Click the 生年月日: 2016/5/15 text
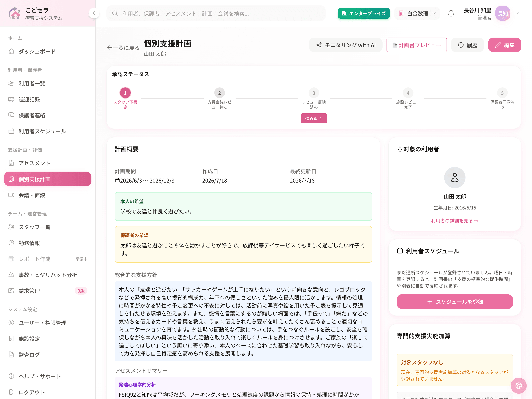Image resolution: width=532 pixels, height=399 pixels. (x=455, y=208)
